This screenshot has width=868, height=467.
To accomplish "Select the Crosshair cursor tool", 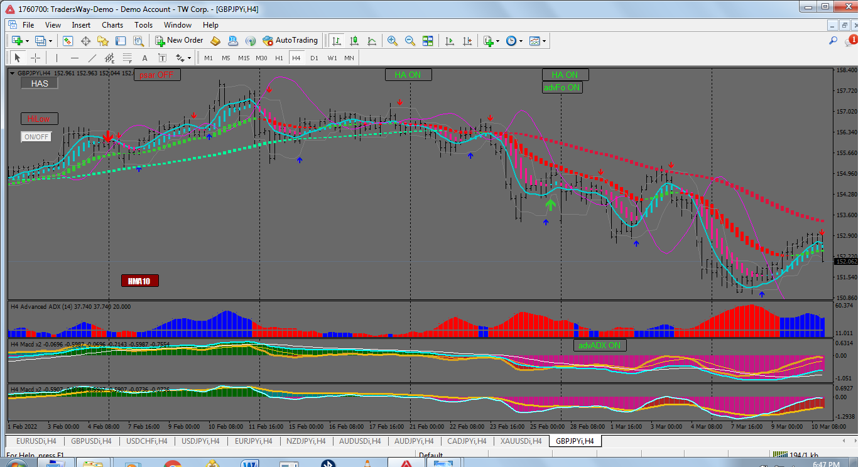I will [36, 58].
